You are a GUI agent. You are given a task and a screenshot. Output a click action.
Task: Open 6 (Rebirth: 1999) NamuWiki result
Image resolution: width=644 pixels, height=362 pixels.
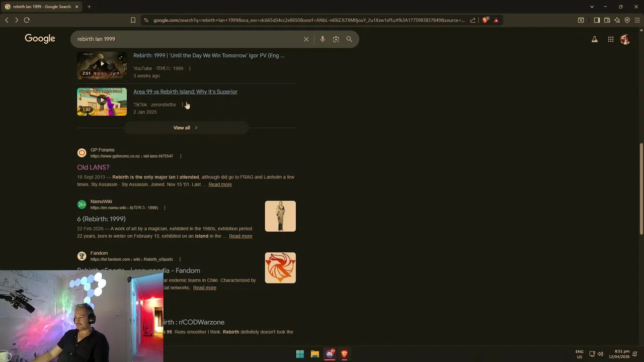101,219
